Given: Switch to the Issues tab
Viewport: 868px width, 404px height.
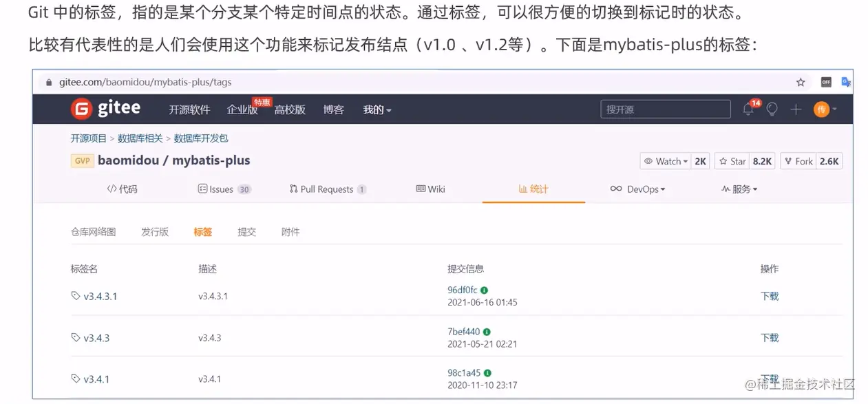Looking at the screenshot, I should point(224,189).
